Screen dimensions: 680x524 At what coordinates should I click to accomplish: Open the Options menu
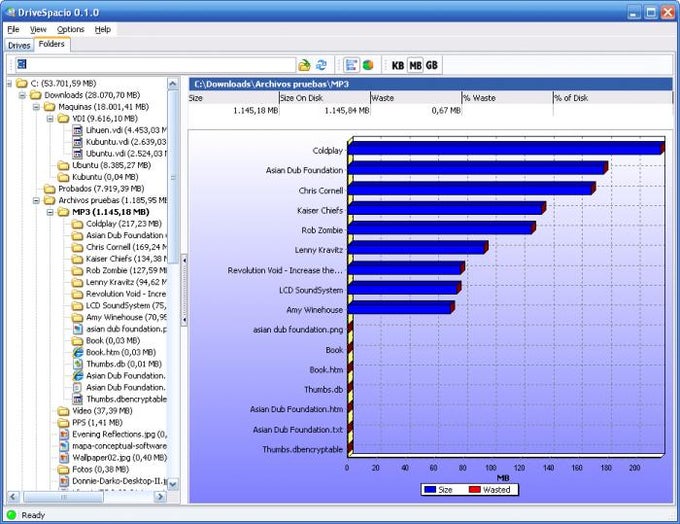point(71,29)
